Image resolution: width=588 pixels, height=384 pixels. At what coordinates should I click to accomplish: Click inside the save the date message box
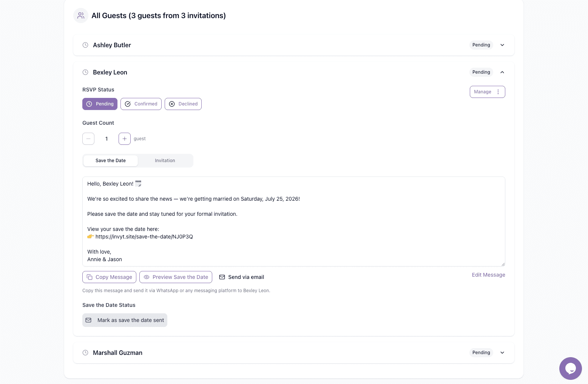click(x=293, y=221)
